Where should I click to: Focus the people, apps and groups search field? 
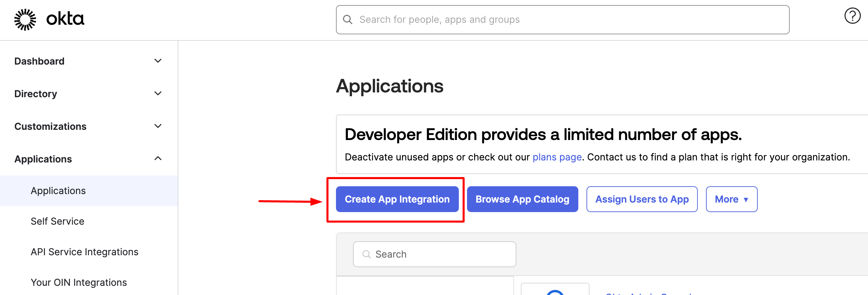pyautogui.click(x=563, y=20)
